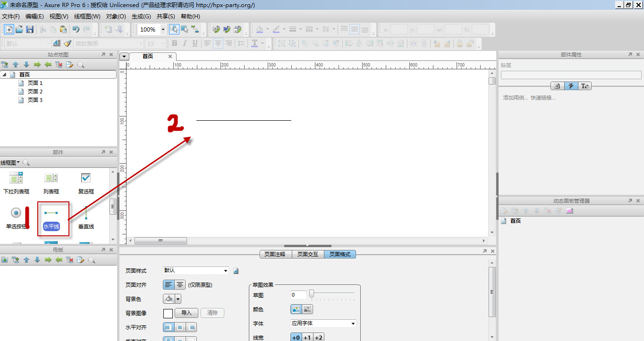
Task: Select the +0 line width option
Action: click(x=296, y=337)
